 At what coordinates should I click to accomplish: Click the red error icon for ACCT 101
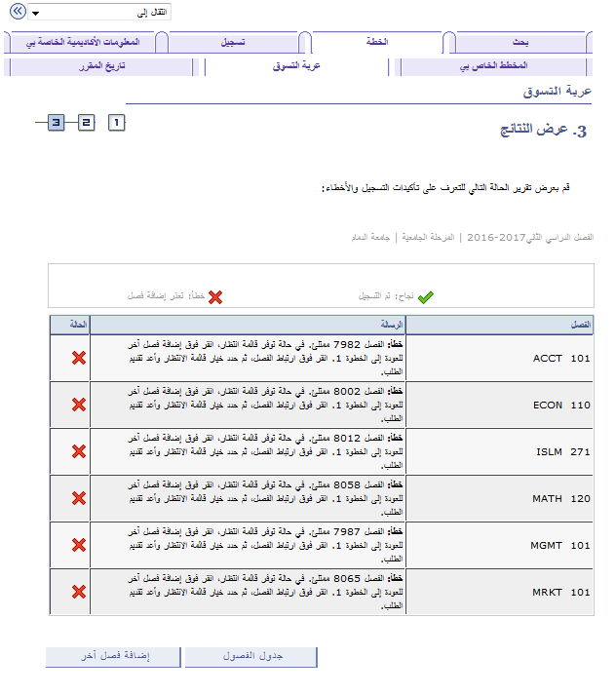(x=79, y=358)
